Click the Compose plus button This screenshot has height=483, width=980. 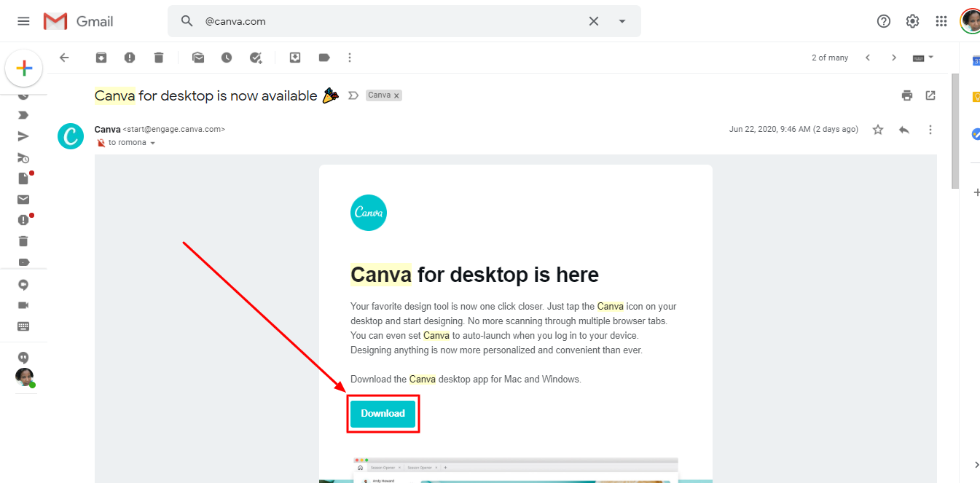tap(24, 68)
